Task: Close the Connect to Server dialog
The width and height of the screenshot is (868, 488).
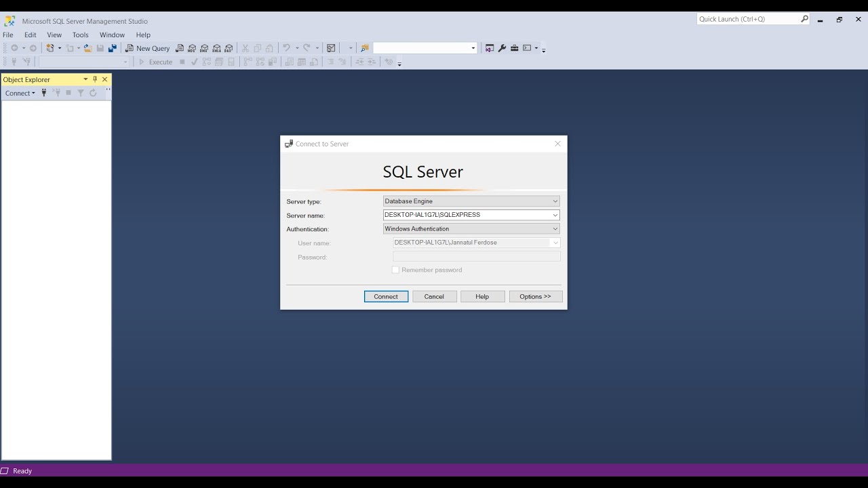Action: (557, 144)
